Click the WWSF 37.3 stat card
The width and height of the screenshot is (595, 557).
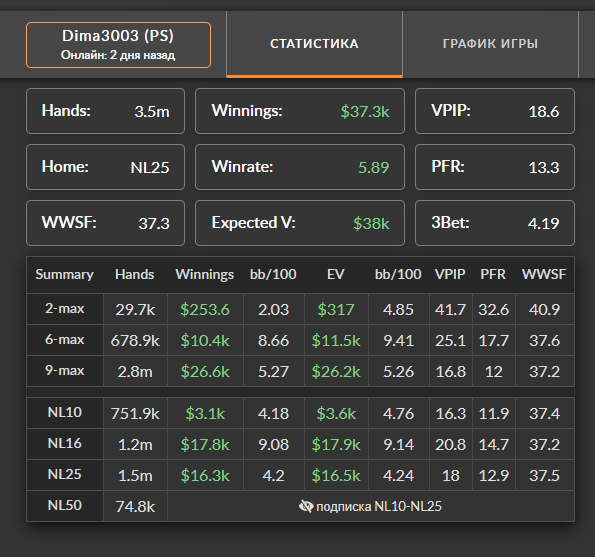point(105,223)
